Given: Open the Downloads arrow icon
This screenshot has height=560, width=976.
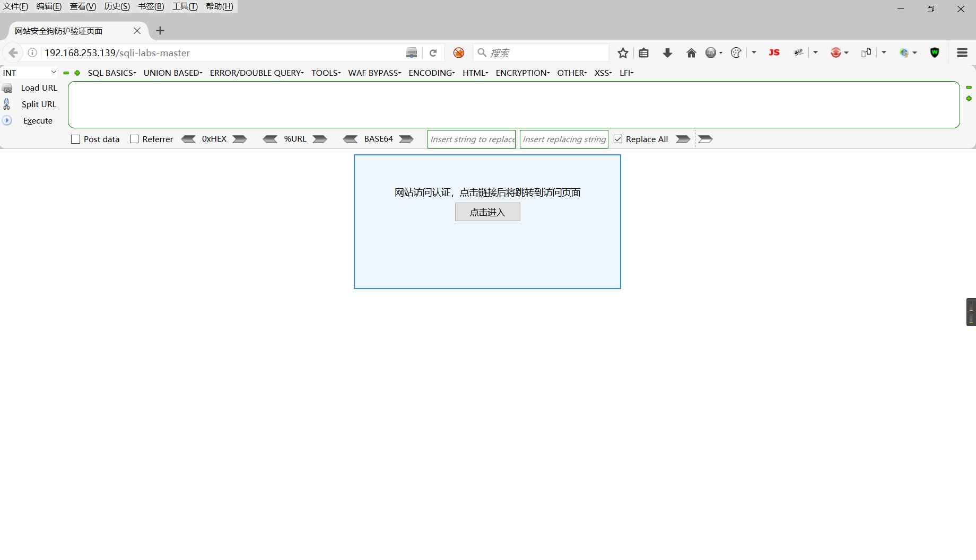Looking at the screenshot, I should point(667,52).
